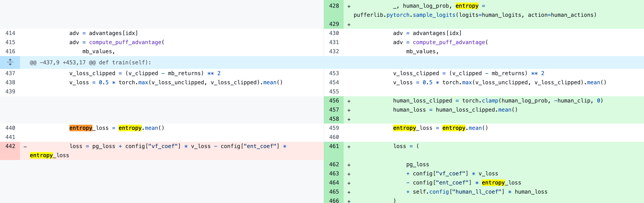The width and height of the screenshot is (644, 203).
Task: Expand hidden lines with the expand icon
Action: [x=10, y=62]
